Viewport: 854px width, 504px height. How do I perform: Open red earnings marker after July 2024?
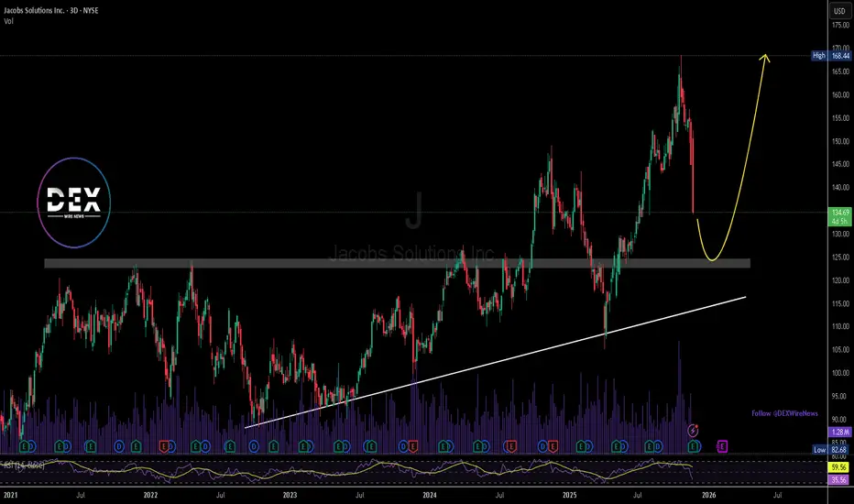(511, 447)
